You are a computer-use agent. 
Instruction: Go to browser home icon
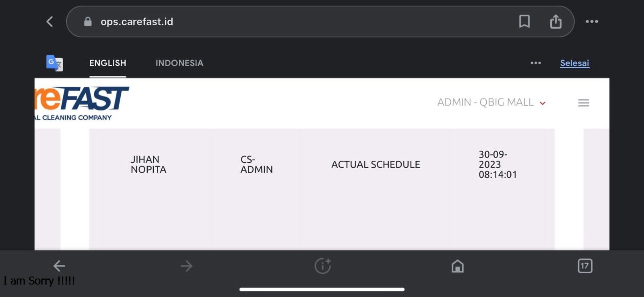point(457,266)
